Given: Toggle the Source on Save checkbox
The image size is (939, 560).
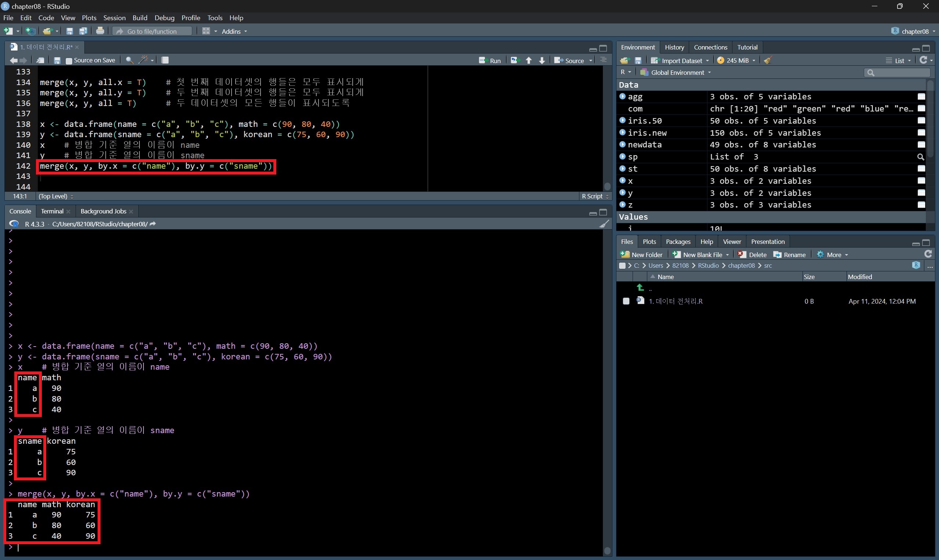Looking at the screenshot, I should tap(69, 61).
